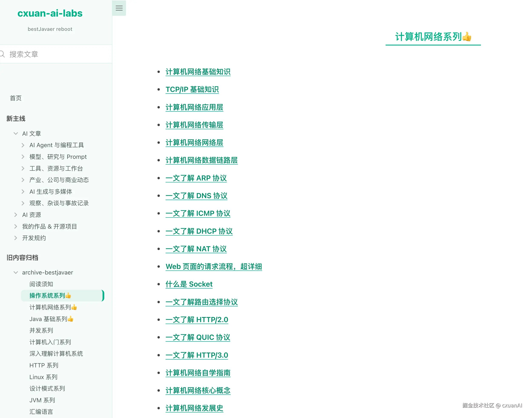Open 我的作品 & 开源项目 entry
The image size is (532, 418).
(50, 226)
